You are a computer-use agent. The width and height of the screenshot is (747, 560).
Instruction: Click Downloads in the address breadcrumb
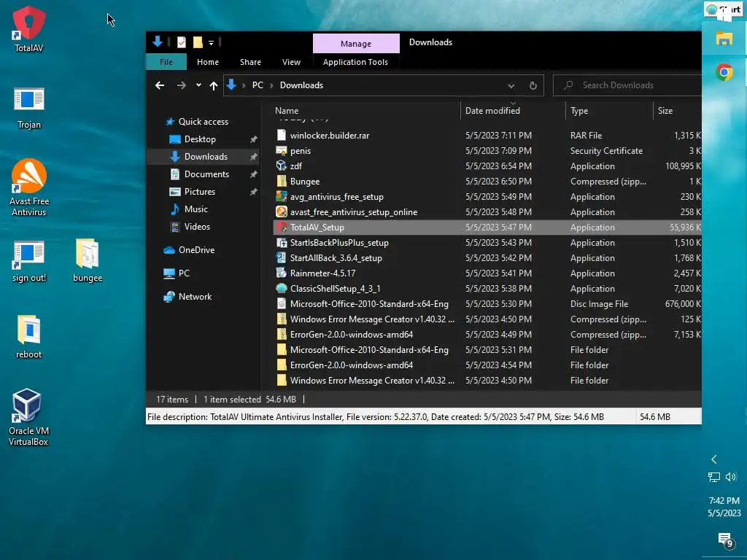pos(301,85)
